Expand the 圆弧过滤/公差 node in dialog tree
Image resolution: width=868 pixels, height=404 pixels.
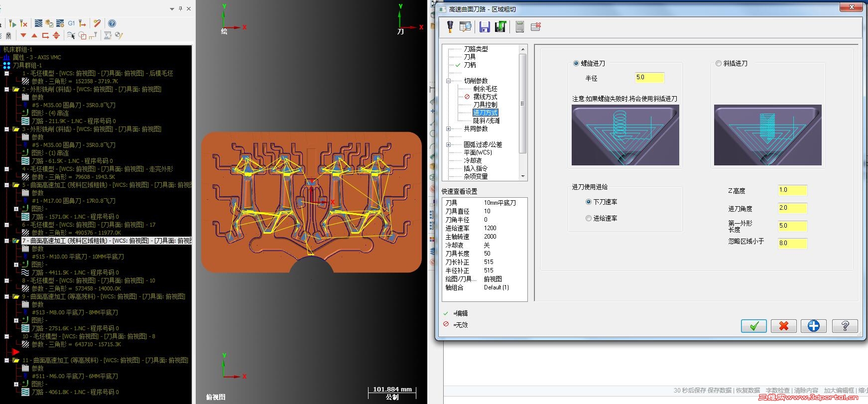pos(448,144)
